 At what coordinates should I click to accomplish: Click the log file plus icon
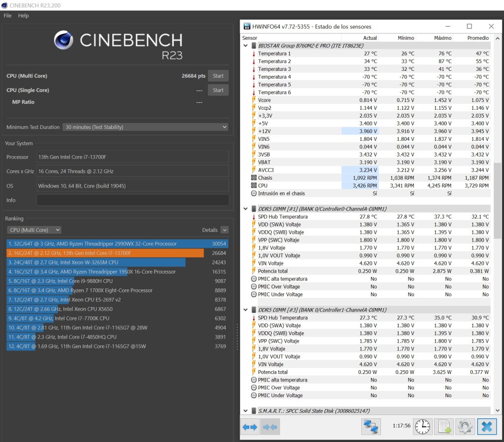(x=444, y=427)
